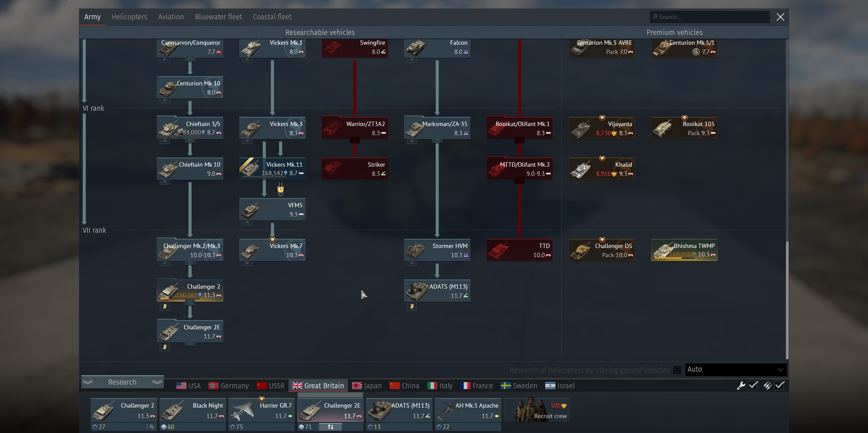Click the golden eagle icon on Recruit crew

click(x=564, y=406)
